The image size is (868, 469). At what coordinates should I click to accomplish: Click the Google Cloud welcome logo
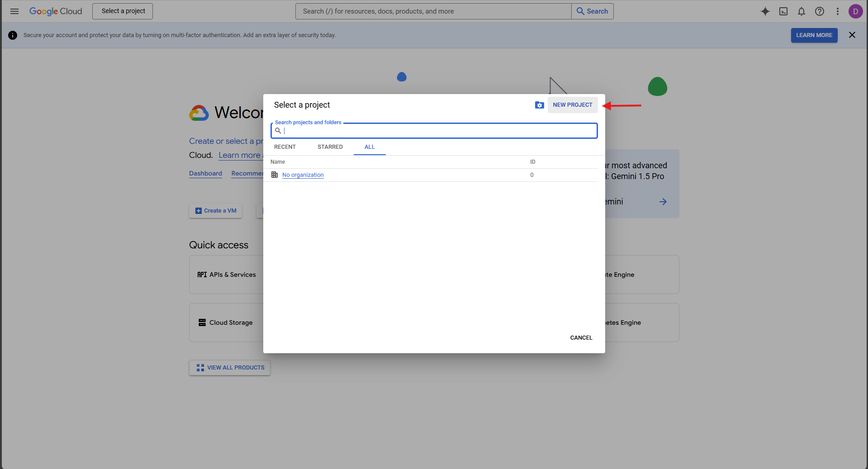tap(199, 113)
